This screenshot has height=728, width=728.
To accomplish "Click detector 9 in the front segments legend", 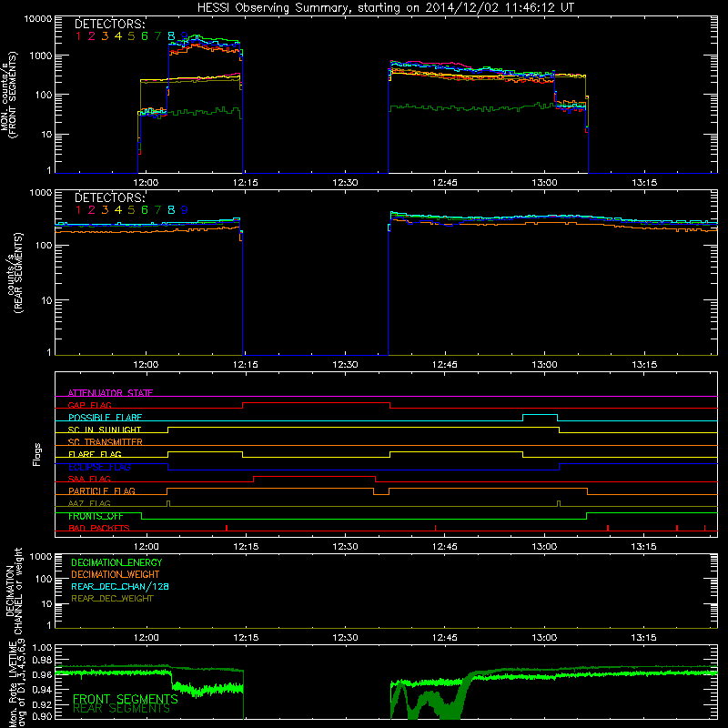I will pos(185,36).
